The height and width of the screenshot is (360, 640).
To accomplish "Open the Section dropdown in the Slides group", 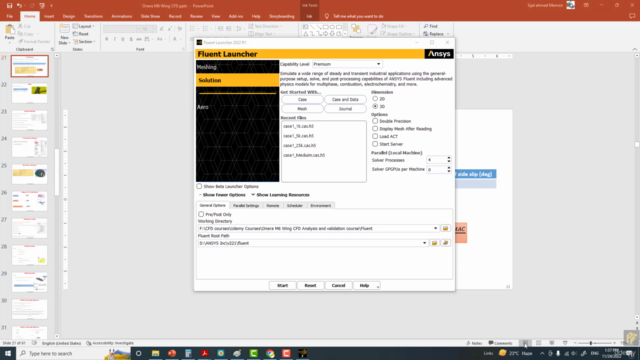I will [84, 42].
